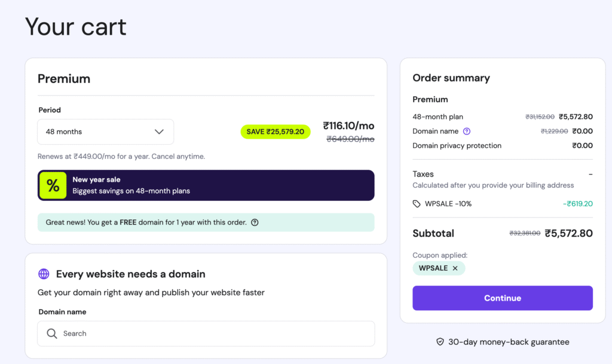Screen dimensions: 612x364
Task: Expand the 48 months selector chevron
Action: tap(159, 131)
